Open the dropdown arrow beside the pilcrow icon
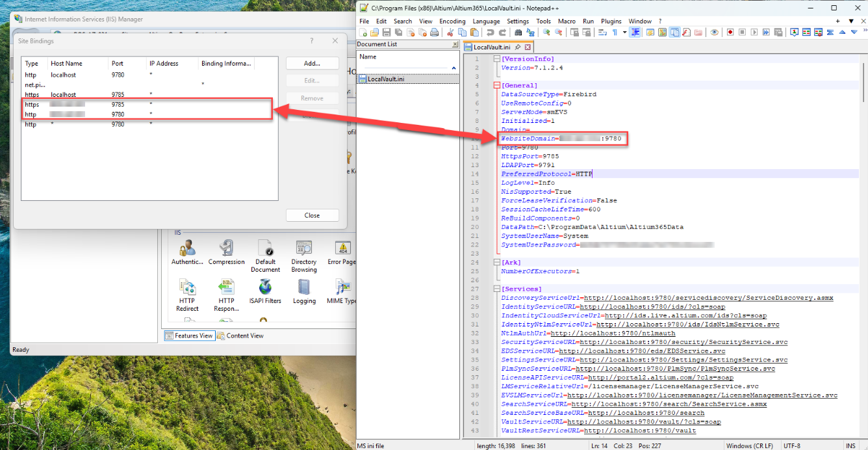Viewport: 868px width, 450px height. tap(625, 32)
